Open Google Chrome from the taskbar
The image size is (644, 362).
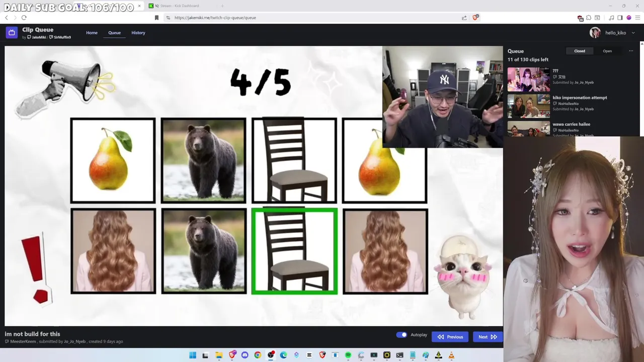[x=258, y=355]
